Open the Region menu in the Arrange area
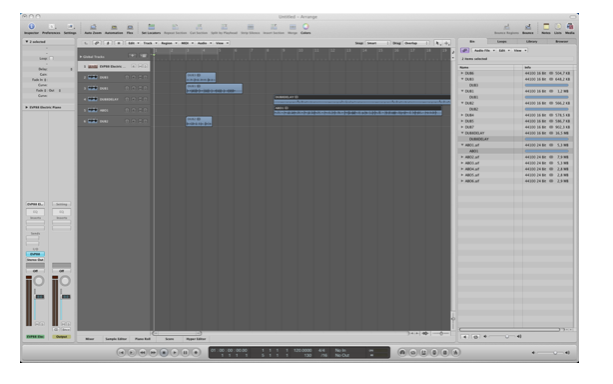613x384 pixels. [169, 43]
